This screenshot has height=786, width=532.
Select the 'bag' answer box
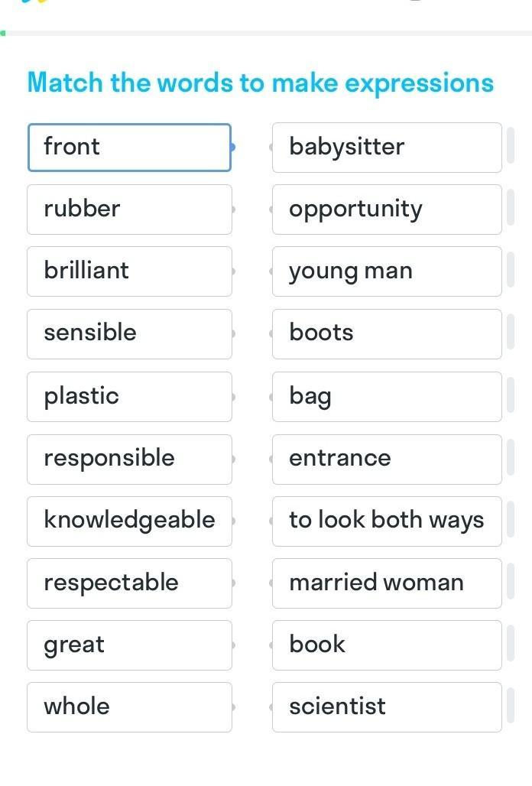[387, 397]
